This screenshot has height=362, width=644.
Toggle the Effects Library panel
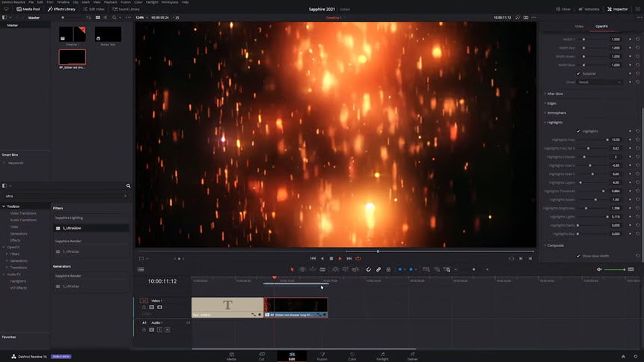click(61, 9)
